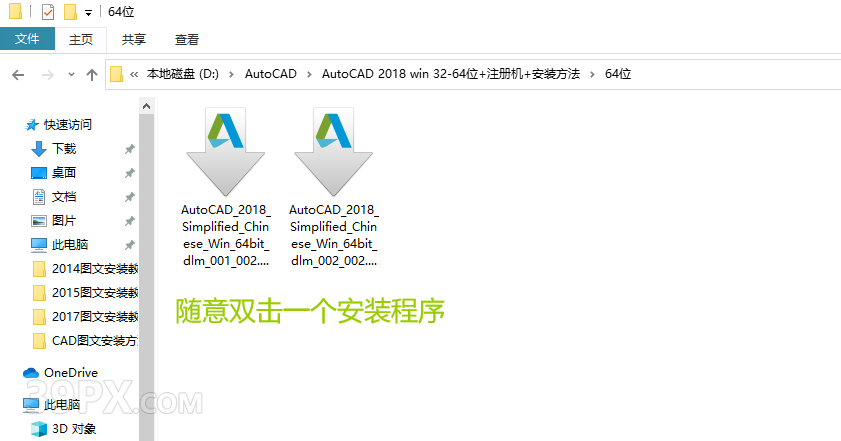Switch to the 共享 ribbon tab

[x=134, y=39]
